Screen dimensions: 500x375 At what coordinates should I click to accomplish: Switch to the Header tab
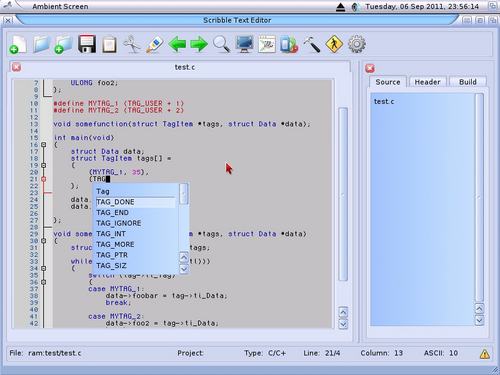[x=427, y=82]
